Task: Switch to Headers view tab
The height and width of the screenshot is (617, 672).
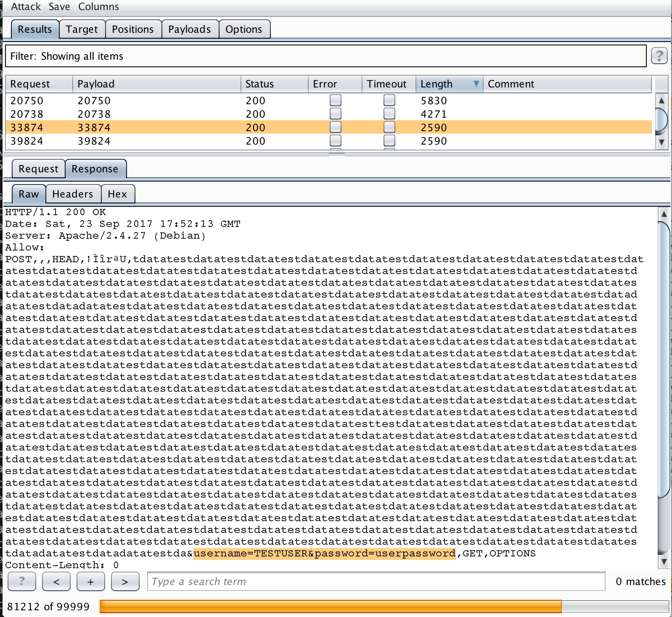Action: click(x=73, y=194)
